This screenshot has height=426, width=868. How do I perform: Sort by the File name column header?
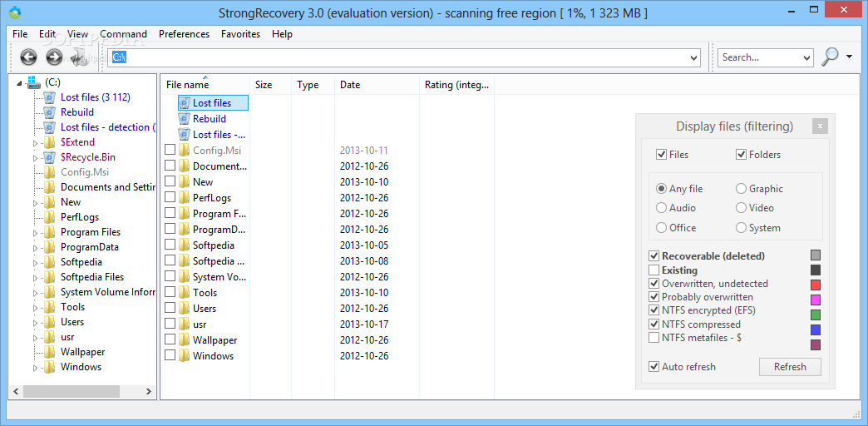(205, 85)
